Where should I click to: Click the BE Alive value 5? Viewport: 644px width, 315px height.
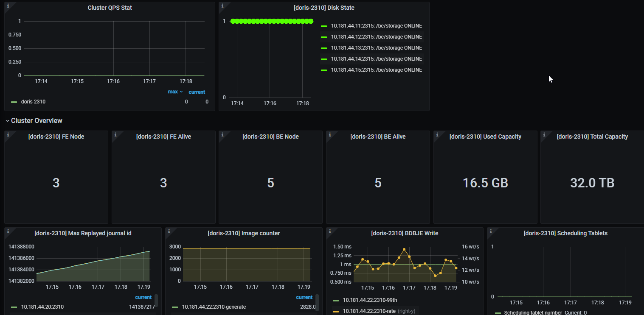coord(378,183)
